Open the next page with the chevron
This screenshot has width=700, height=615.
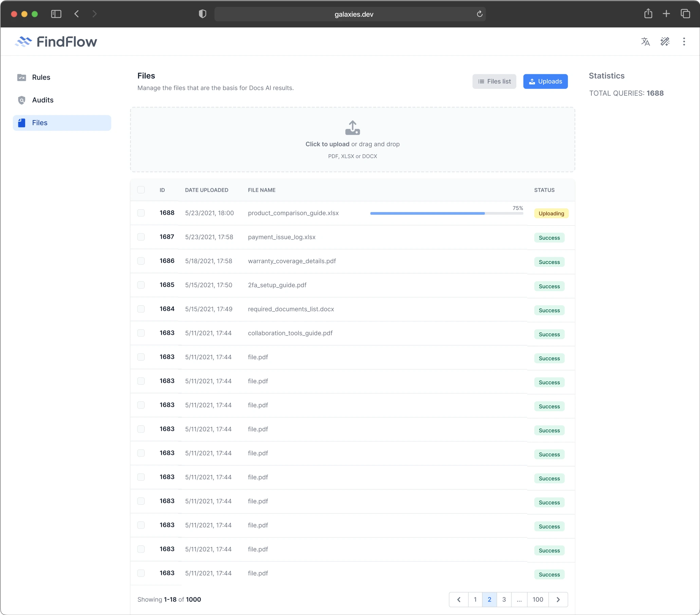(x=558, y=599)
